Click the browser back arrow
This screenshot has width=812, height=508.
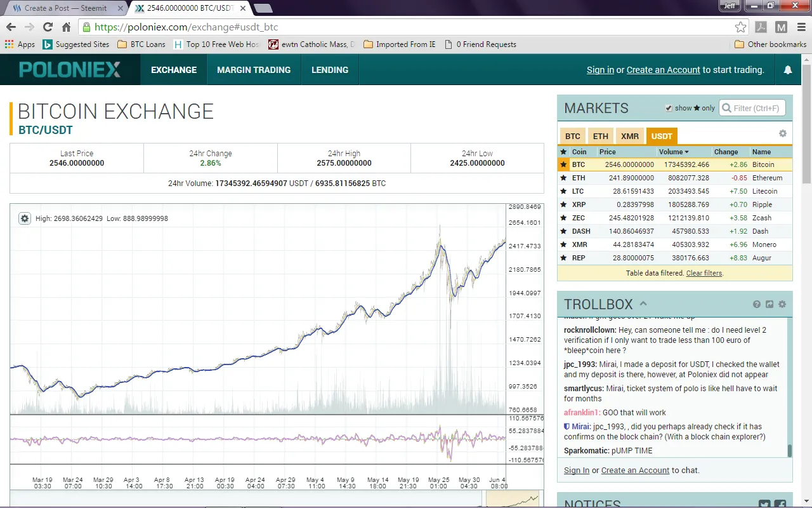point(11,27)
